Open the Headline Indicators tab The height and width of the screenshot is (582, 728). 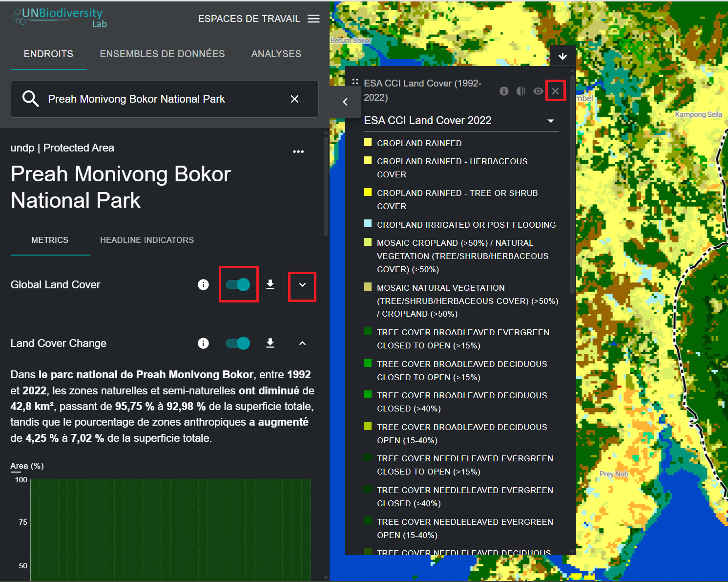147,240
